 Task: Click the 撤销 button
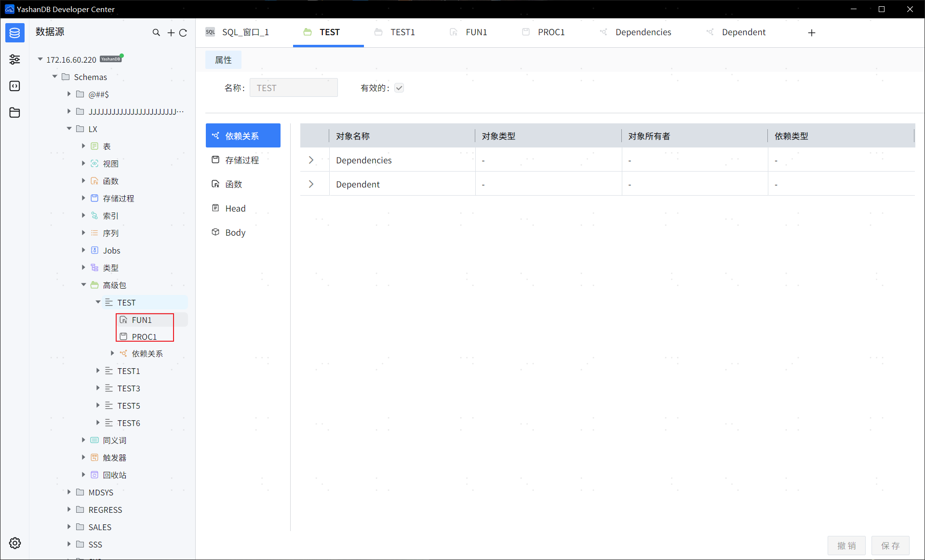pyautogui.click(x=846, y=546)
